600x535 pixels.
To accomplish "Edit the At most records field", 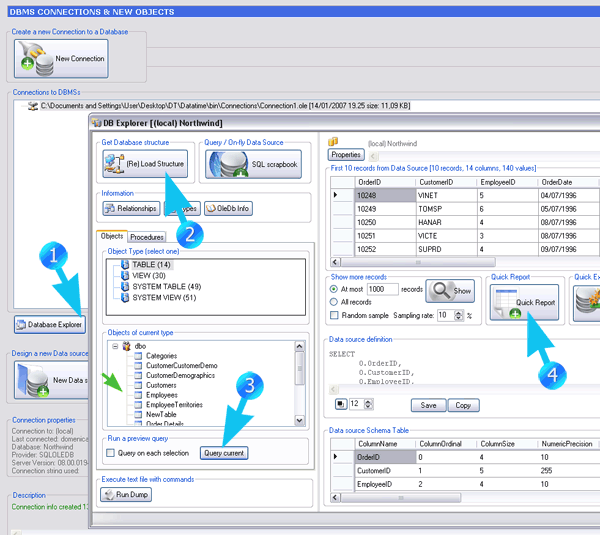I will (x=383, y=289).
